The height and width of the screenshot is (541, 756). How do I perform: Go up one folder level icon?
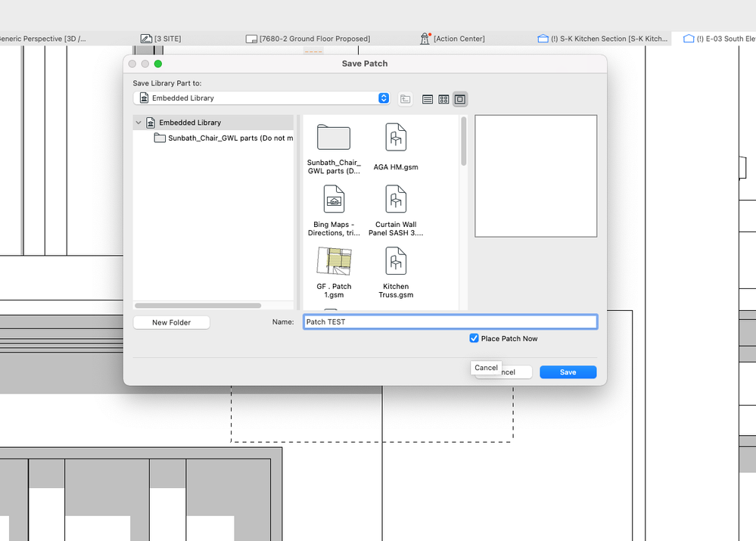click(406, 99)
